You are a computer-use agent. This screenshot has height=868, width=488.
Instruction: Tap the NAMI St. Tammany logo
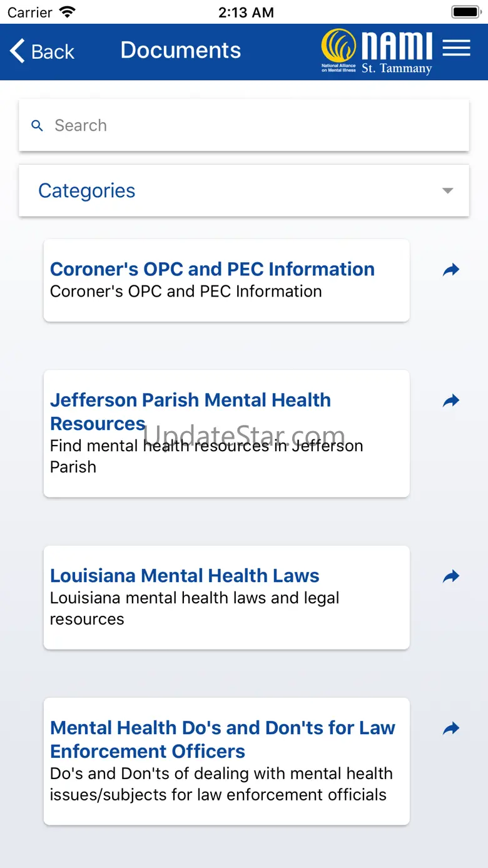(377, 51)
